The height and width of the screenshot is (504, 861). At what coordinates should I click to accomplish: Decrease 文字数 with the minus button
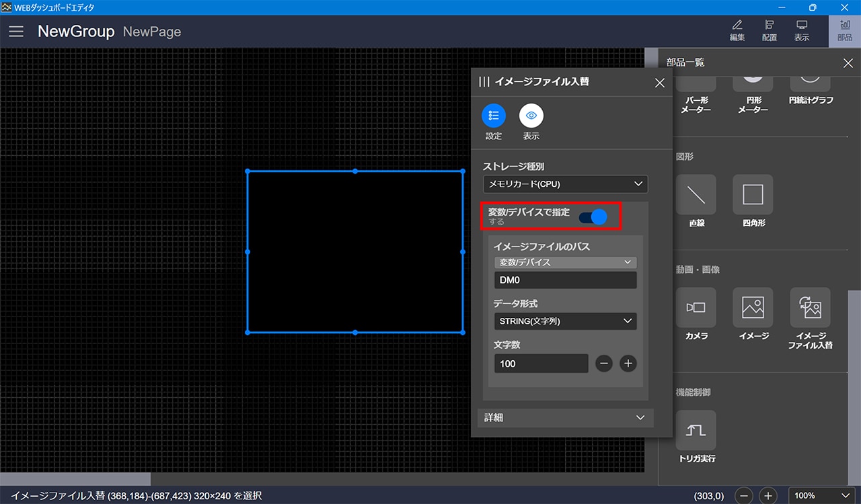pyautogui.click(x=603, y=364)
